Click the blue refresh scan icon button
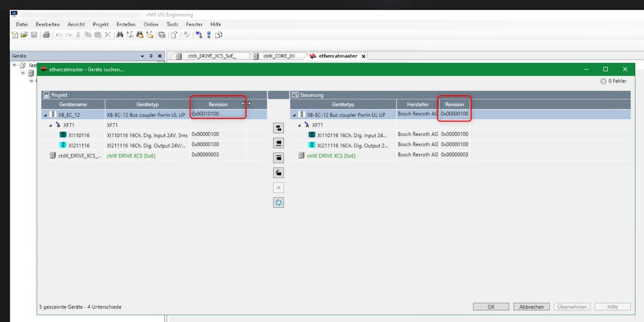Screen dimensions: 644x322 [278, 202]
